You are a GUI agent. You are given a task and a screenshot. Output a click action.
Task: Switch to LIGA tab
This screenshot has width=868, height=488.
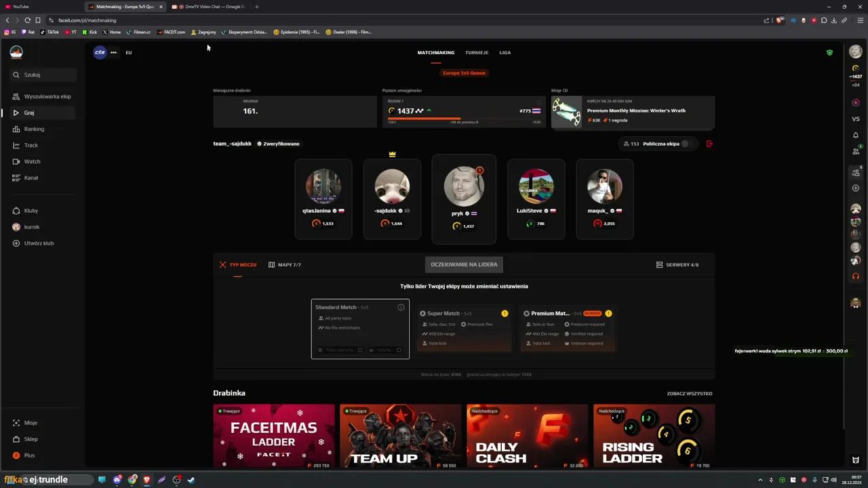(505, 52)
